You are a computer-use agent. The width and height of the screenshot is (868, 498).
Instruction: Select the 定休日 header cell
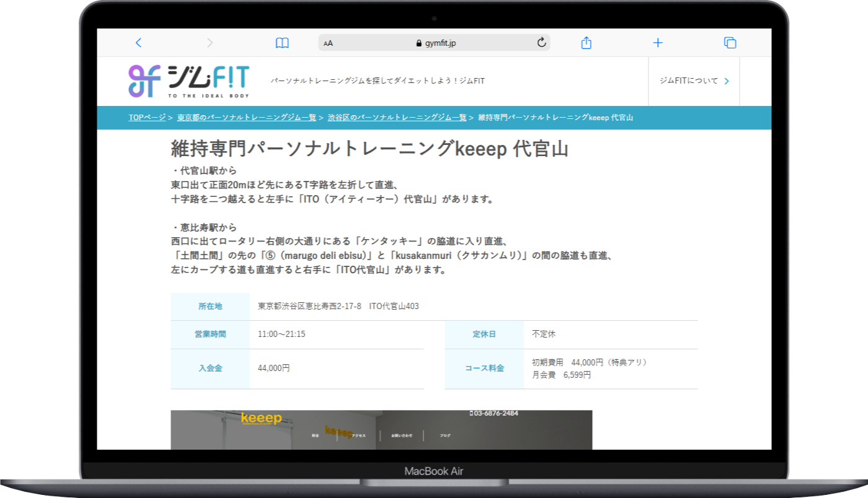(x=484, y=334)
